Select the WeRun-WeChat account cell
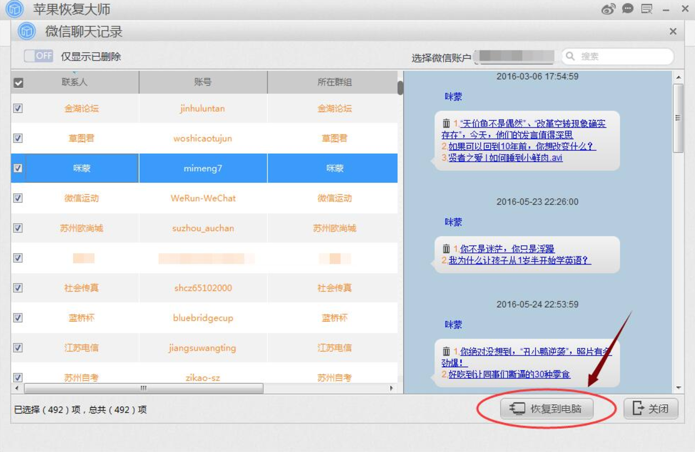The width and height of the screenshot is (695, 452). coord(203,198)
